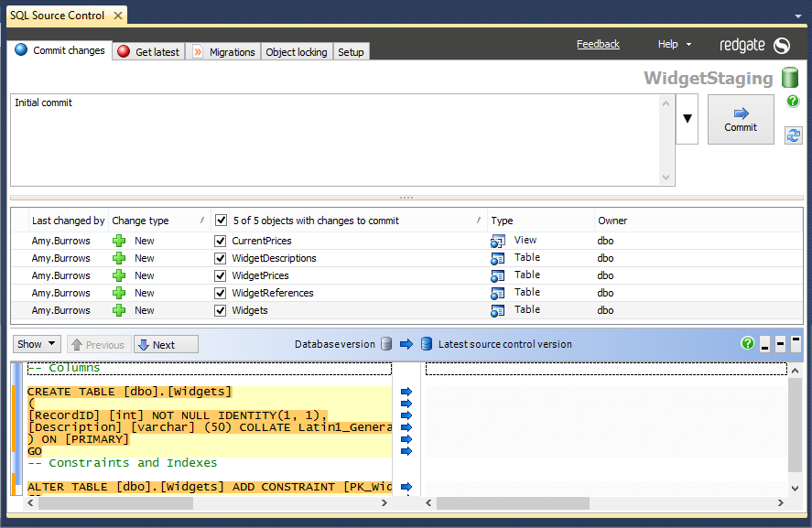812x528 pixels.
Task: Uncheck the WidgetPrices checkbox
Action: pyautogui.click(x=220, y=275)
